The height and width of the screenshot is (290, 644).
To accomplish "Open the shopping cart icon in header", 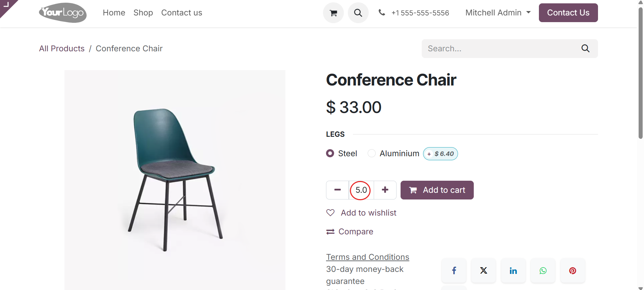I will (x=333, y=13).
